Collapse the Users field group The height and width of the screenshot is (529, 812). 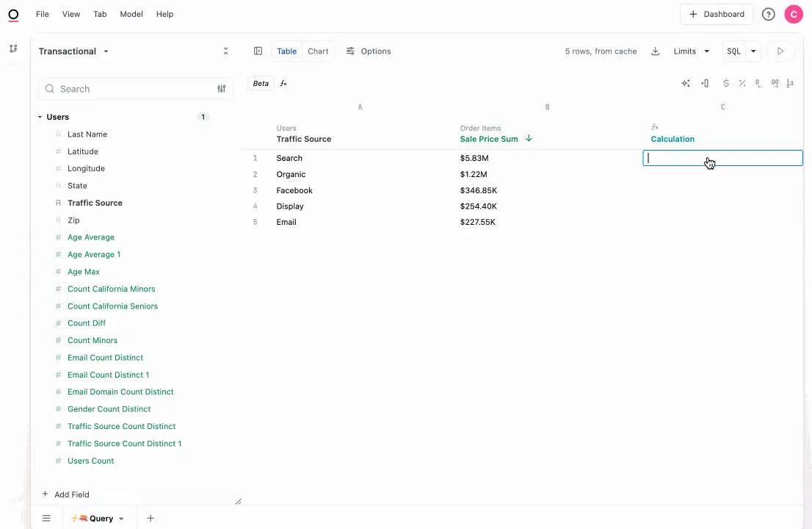coord(40,117)
